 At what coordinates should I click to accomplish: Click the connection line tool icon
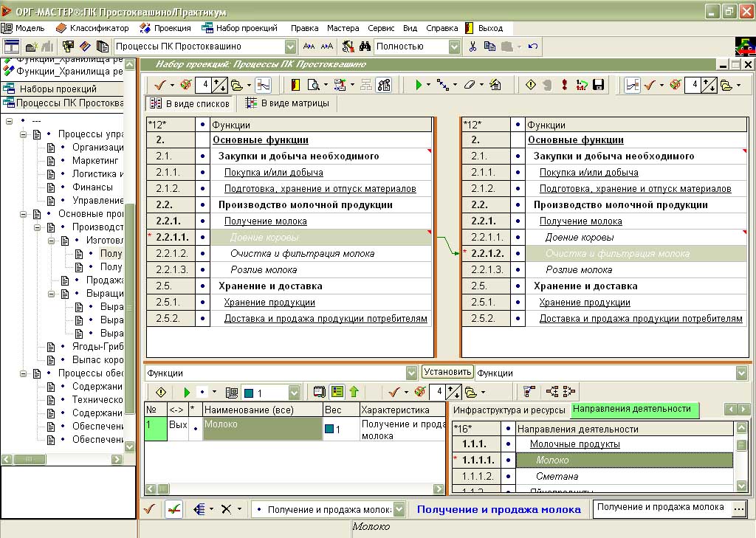[442, 86]
